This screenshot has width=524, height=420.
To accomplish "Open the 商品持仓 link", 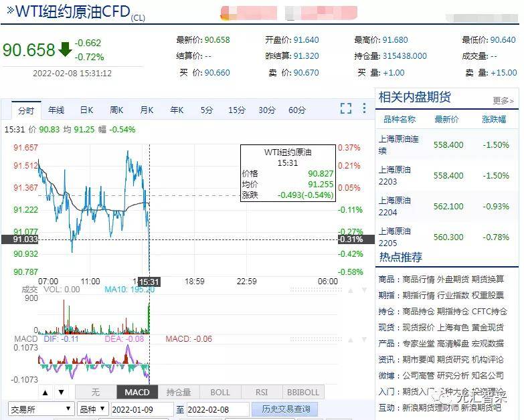I will (x=418, y=312).
